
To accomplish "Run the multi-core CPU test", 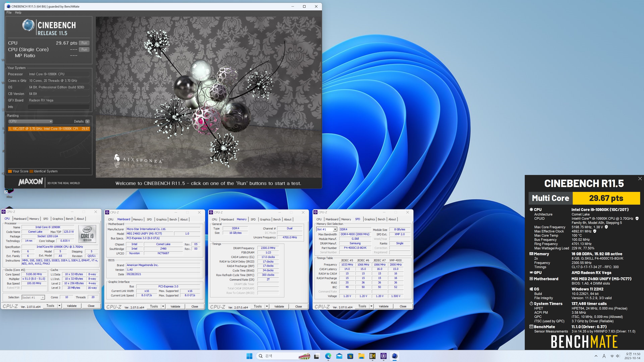I will click(84, 43).
